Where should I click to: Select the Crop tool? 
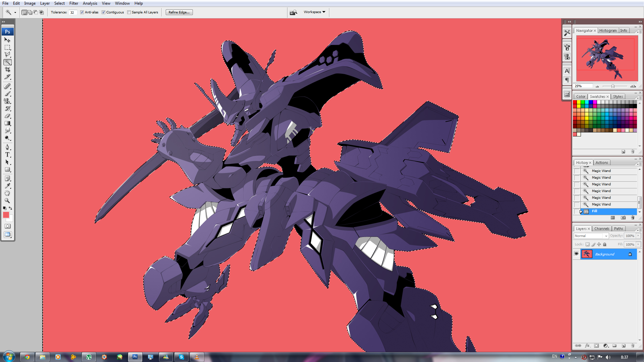point(7,69)
